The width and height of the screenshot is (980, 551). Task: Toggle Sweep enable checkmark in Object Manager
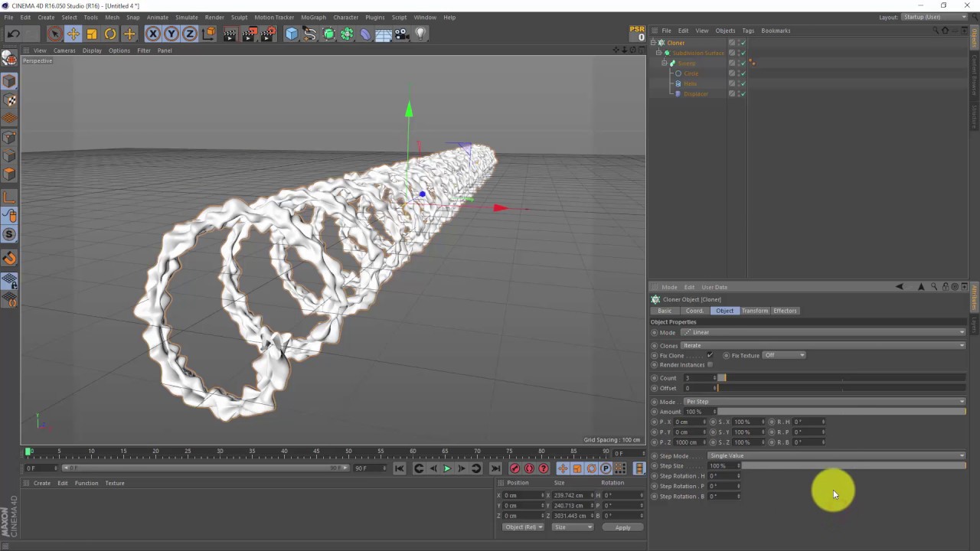[743, 63]
